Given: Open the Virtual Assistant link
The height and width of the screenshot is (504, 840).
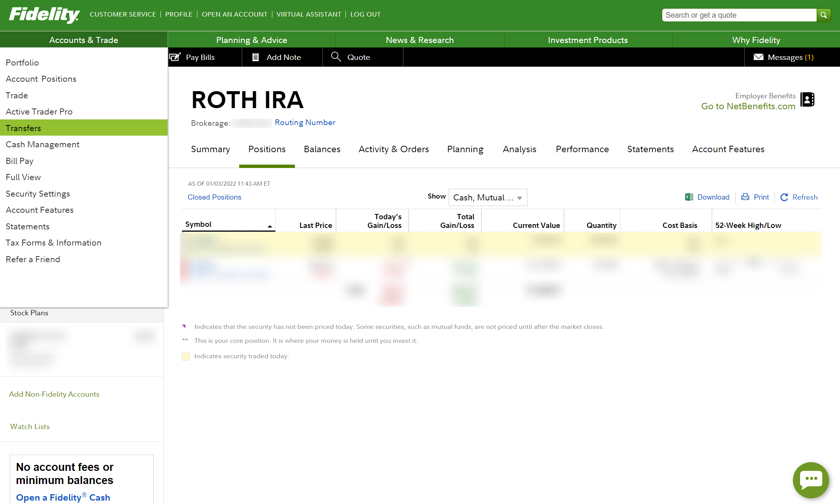Looking at the screenshot, I should pos(309,14).
